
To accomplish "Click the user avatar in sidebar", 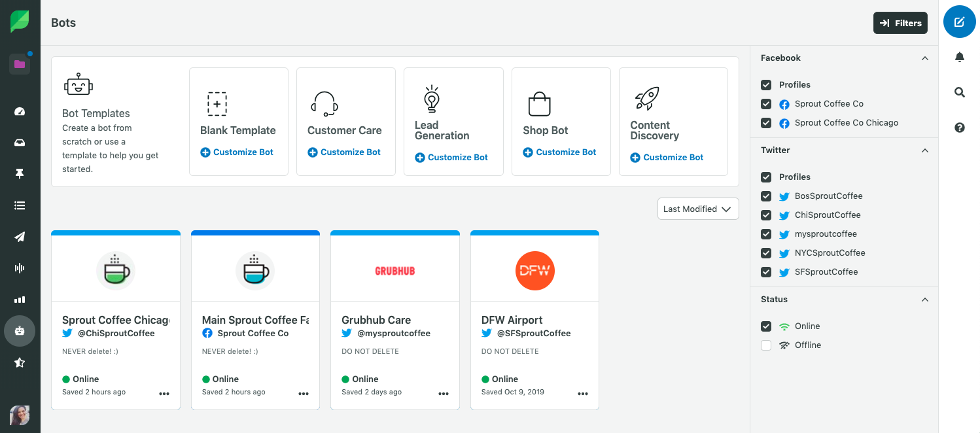I will tap(20, 415).
